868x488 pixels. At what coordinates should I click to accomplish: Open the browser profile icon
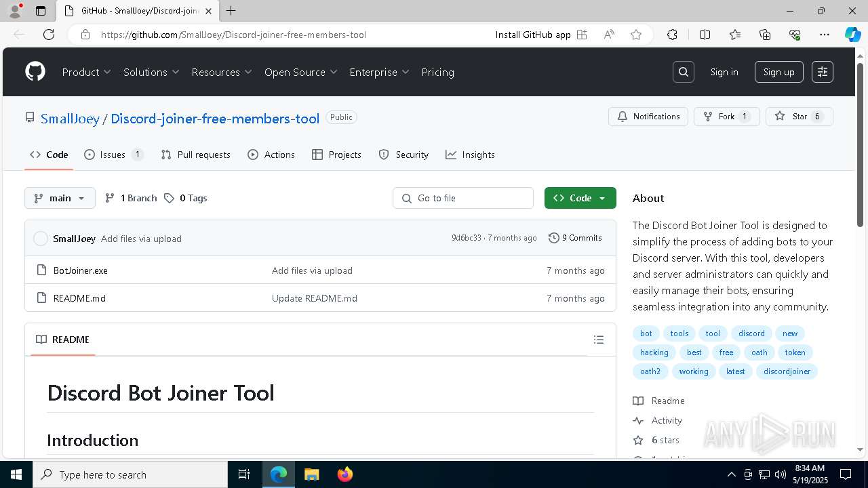pos(15,11)
